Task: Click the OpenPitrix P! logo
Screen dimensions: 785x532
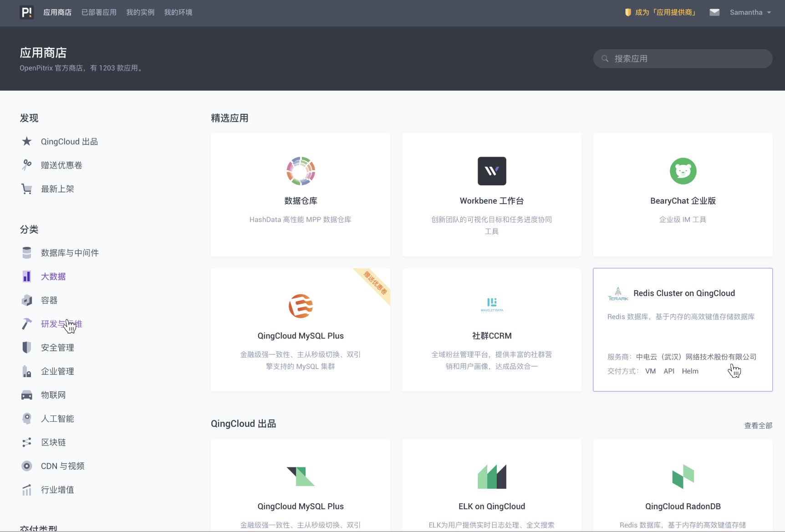Action: tap(27, 12)
